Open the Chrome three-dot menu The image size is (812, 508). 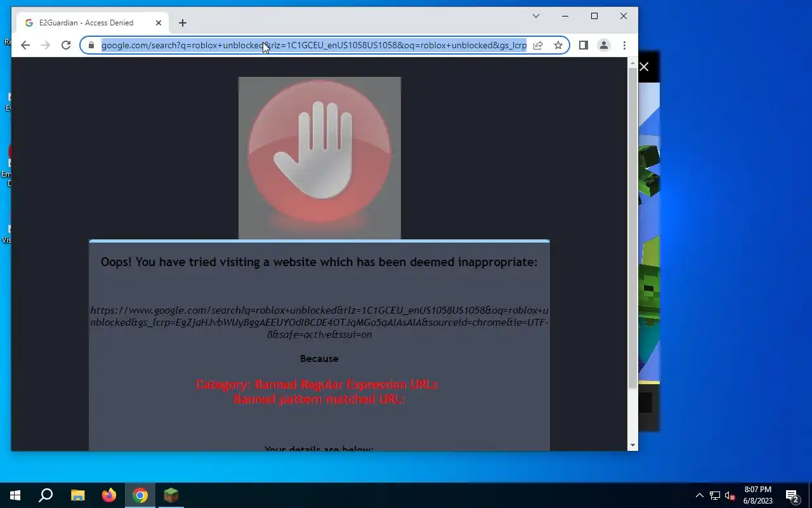pos(624,45)
